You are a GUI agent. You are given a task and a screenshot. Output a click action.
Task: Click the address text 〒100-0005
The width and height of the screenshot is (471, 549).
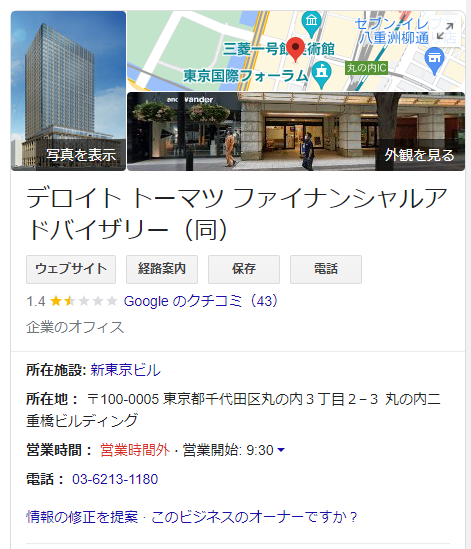pyautogui.click(x=233, y=410)
